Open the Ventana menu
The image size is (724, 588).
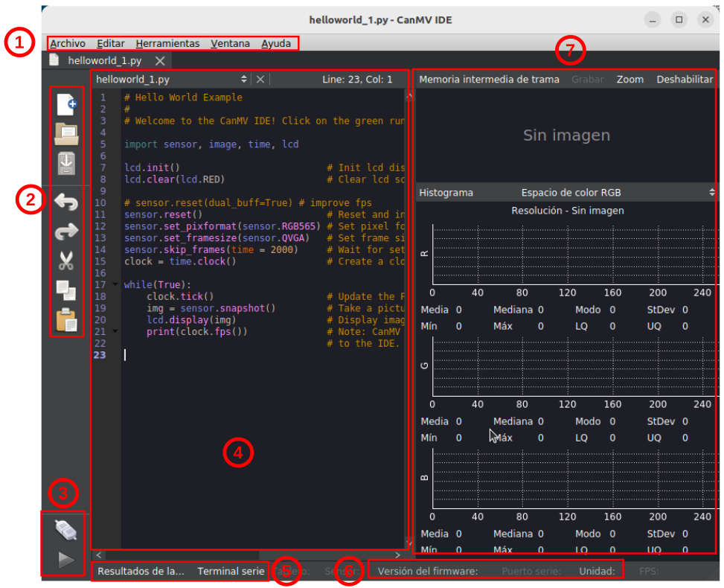(231, 43)
